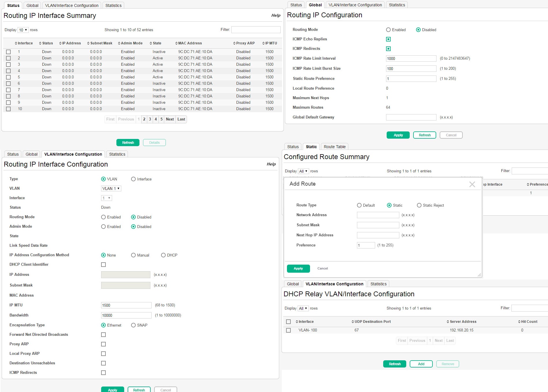Open the Static tab in route section
The height and width of the screenshot is (392, 548).
pyautogui.click(x=311, y=147)
